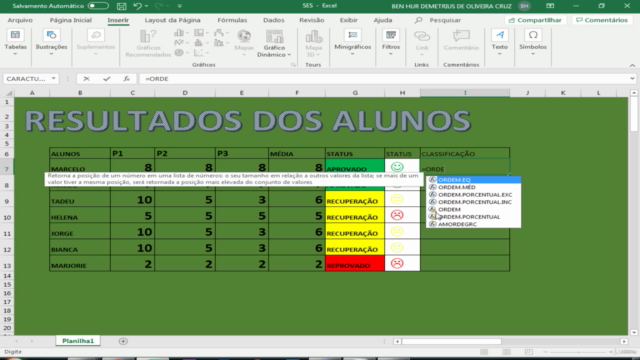The image size is (640, 360).
Task: Choose AMORDEGRC from the suggestions
Action: click(x=473, y=224)
